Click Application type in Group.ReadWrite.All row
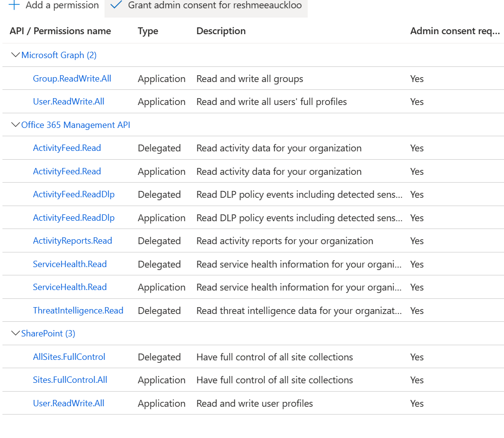Image resolution: width=504 pixels, height=438 pixels. click(162, 79)
